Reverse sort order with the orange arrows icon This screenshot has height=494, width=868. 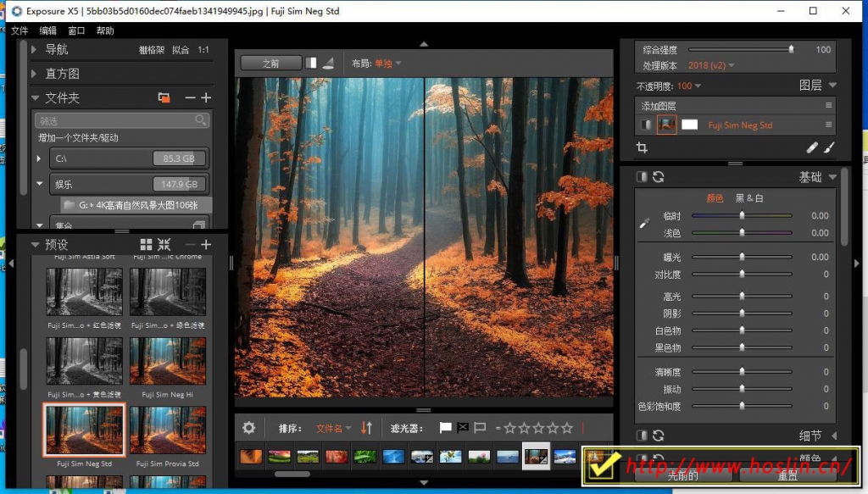pyautogui.click(x=366, y=428)
